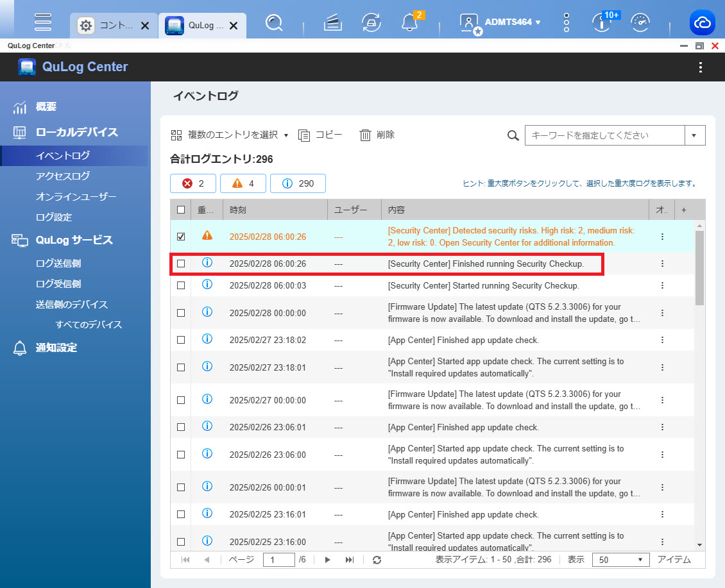Check the 2025/02/27 00:00:00 Firmware Update row
Viewport: 725px width, 588px height.
pyautogui.click(x=181, y=400)
